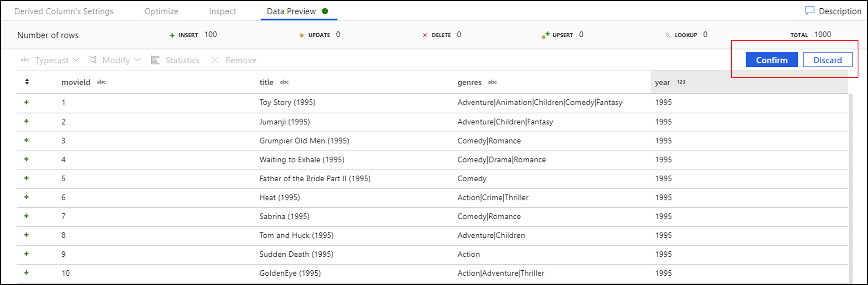Click the Description comment icon
This screenshot has height=285, width=868.
coord(809,11)
